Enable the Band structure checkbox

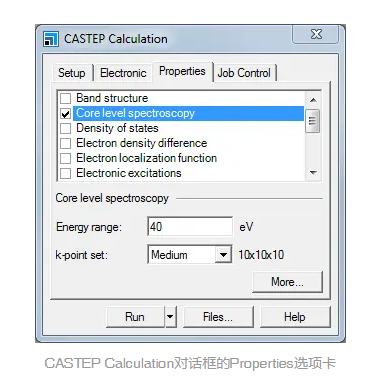(x=65, y=98)
